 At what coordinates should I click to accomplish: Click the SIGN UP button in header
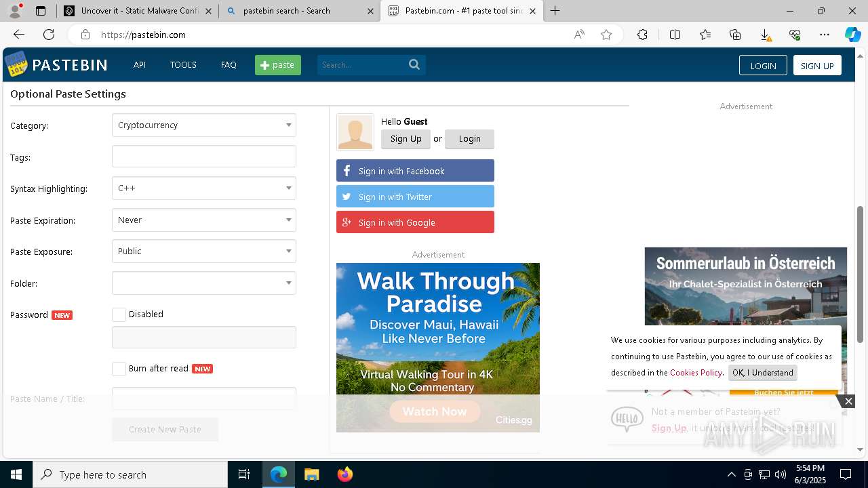pyautogui.click(x=817, y=65)
